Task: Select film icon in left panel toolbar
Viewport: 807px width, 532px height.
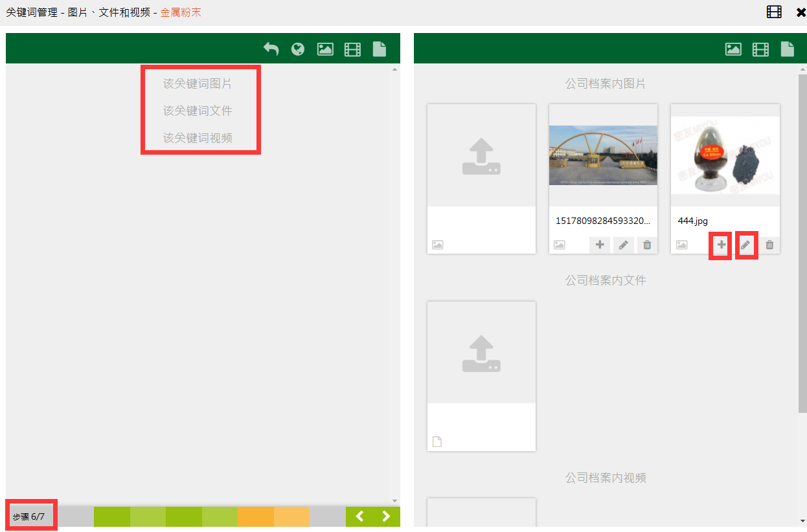Action: [352, 49]
